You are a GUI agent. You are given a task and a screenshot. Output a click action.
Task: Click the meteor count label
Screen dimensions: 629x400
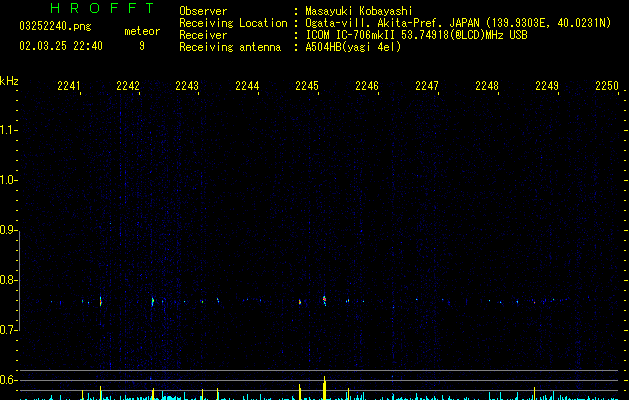tap(142, 31)
